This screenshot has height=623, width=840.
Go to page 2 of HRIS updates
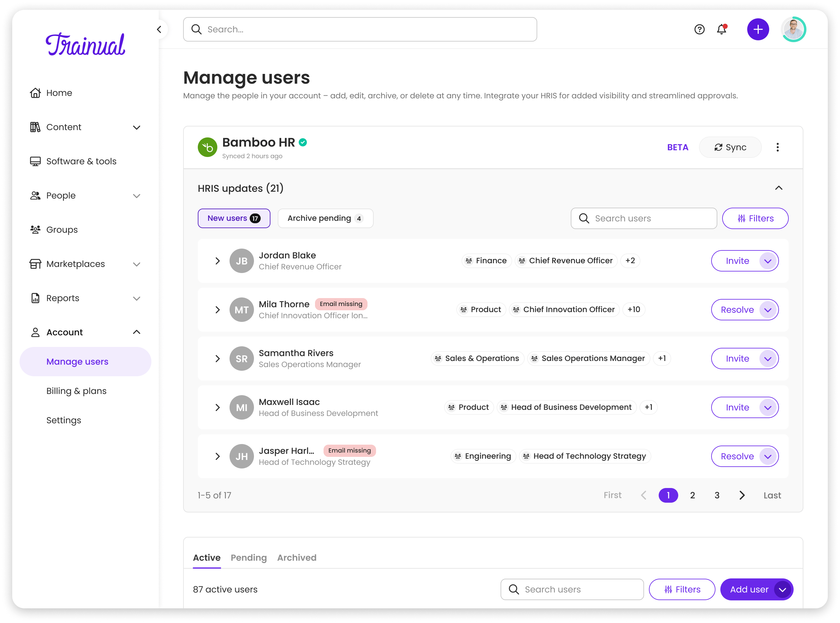tap(693, 495)
